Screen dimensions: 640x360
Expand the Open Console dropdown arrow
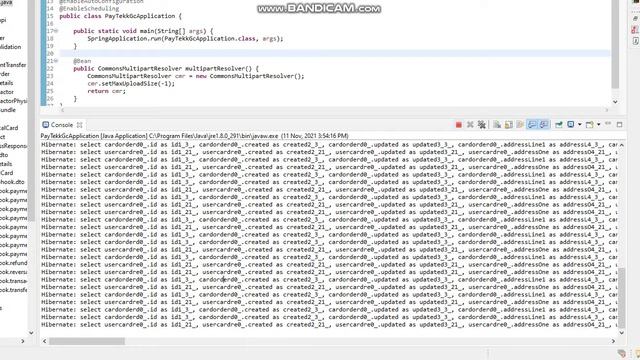coord(599,124)
